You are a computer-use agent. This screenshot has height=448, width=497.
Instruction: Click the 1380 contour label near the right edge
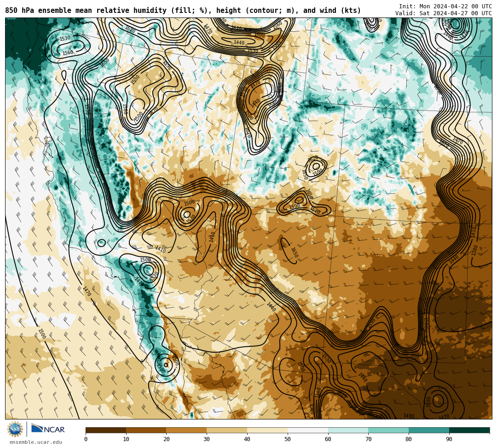(474, 250)
